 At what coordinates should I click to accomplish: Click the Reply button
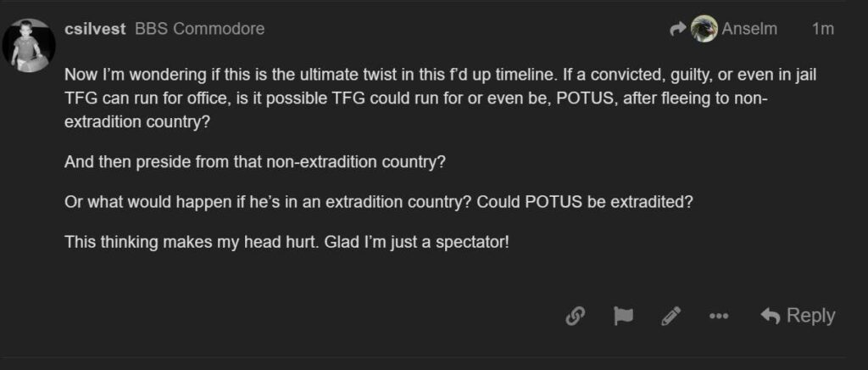pos(798,316)
